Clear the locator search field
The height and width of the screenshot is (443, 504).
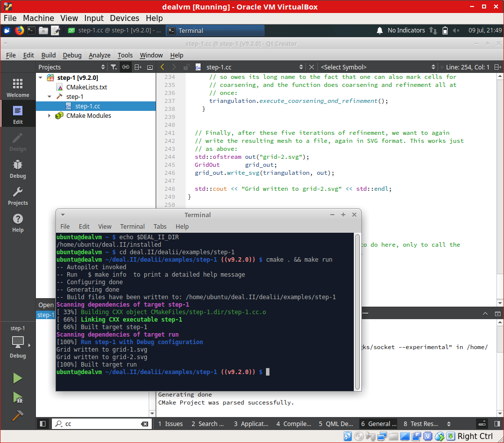[145, 424]
